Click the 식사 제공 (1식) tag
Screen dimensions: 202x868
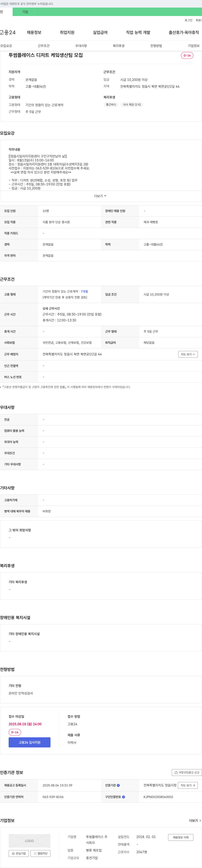[132, 105]
